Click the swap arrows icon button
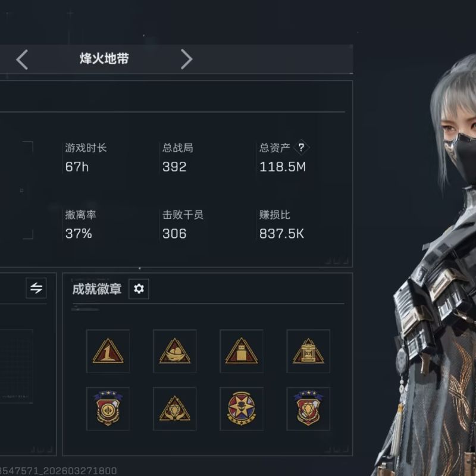476x476 pixels. [36, 288]
